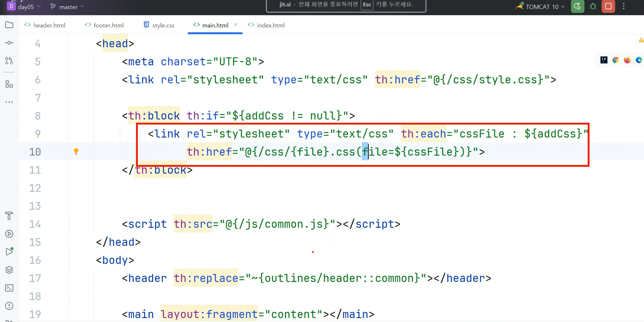Click the opening head tag on line 4
Image resolution: width=644 pixels, height=322 pixels.
(115, 43)
